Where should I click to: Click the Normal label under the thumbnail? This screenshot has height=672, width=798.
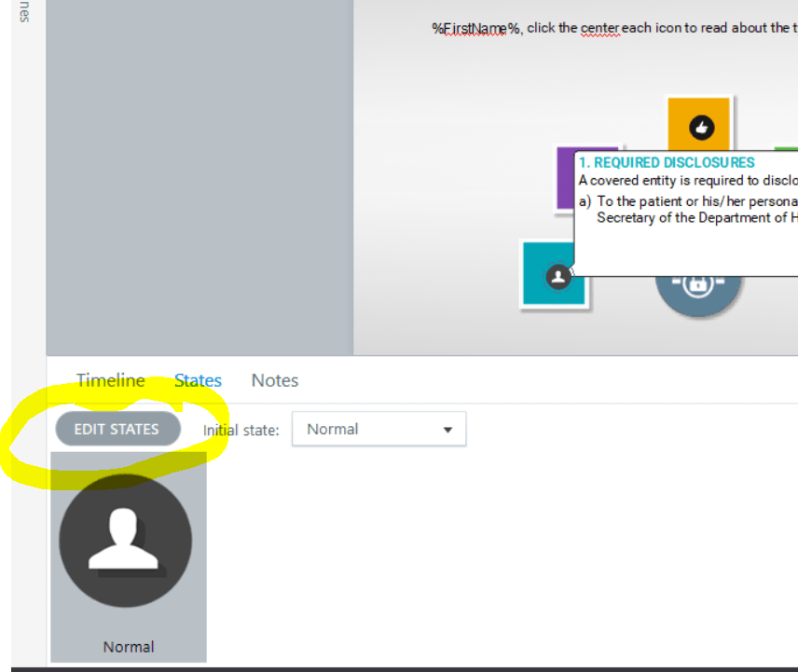(x=129, y=647)
